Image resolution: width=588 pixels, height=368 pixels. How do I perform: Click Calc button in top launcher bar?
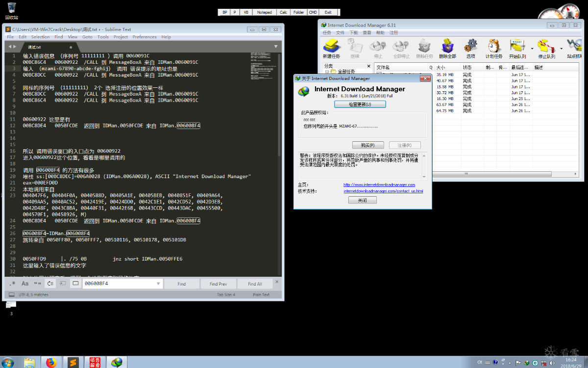(x=283, y=12)
